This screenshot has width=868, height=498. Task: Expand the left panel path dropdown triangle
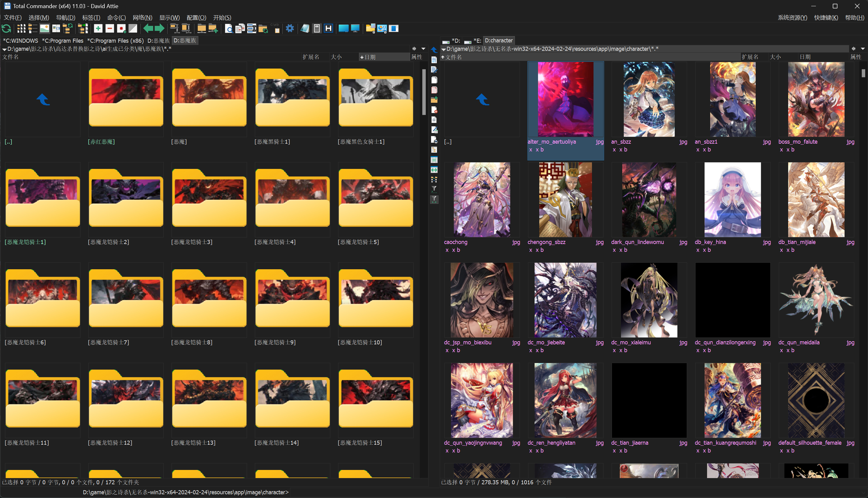click(4, 49)
